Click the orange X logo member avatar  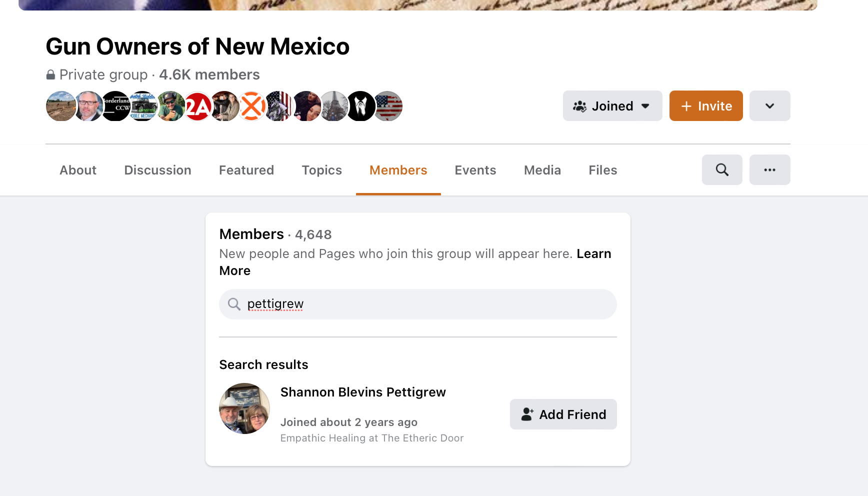[252, 106]
